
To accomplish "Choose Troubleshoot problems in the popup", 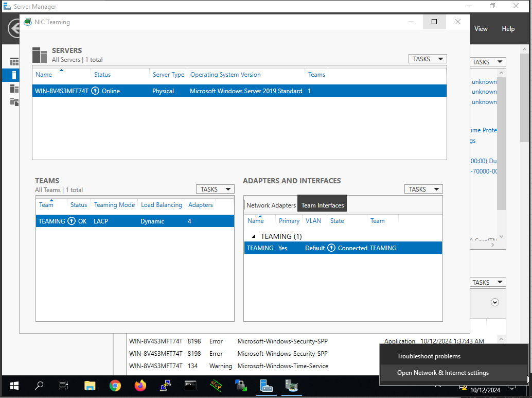I will pyautogui.click(x=429, y=356).
